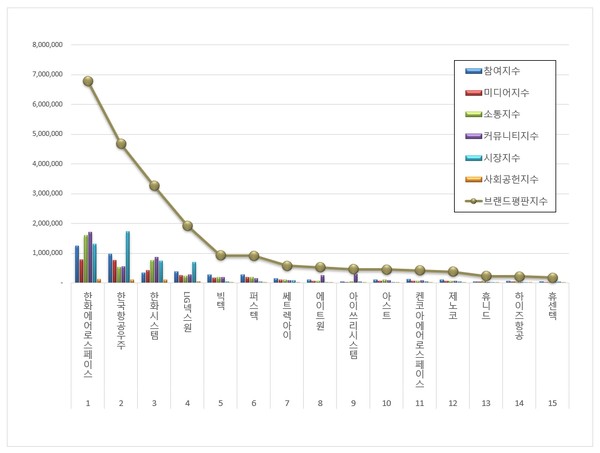Select the 8,000,000 y-axis label

(x=48, y=45)
